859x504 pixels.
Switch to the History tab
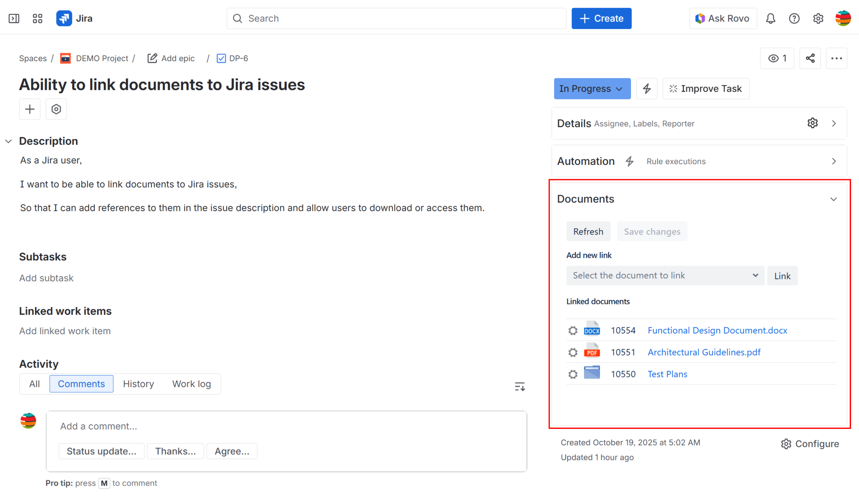coord(138,384)
